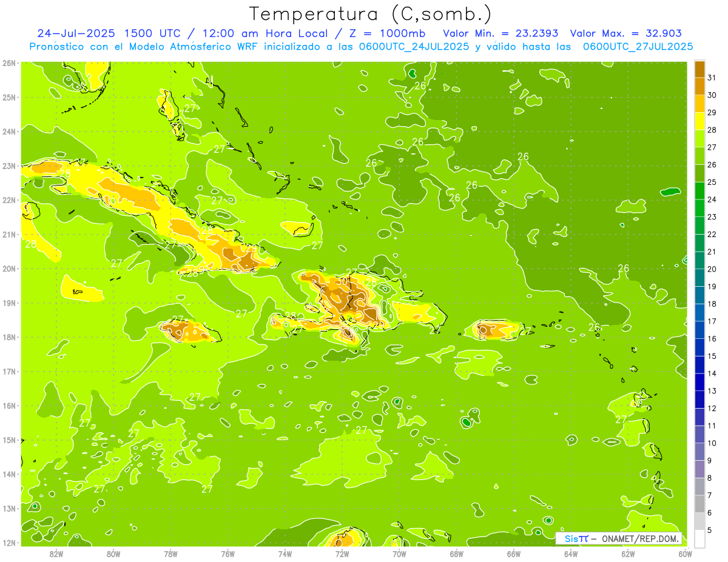Click the 'SisPI - ONAMET/REP.DOM.' credit label
728x562 pixels.
pyautogui.click(x=619, y=538)
